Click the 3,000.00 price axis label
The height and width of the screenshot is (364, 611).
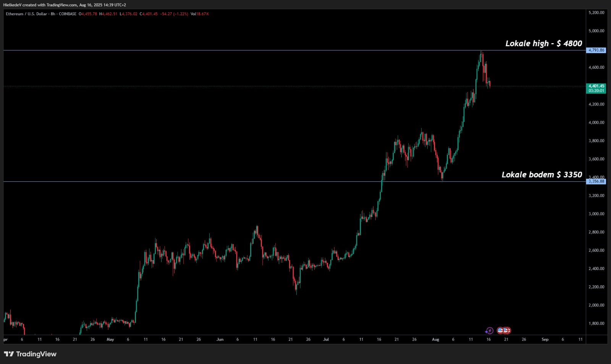pyautogui.click(x=596, y=214)
